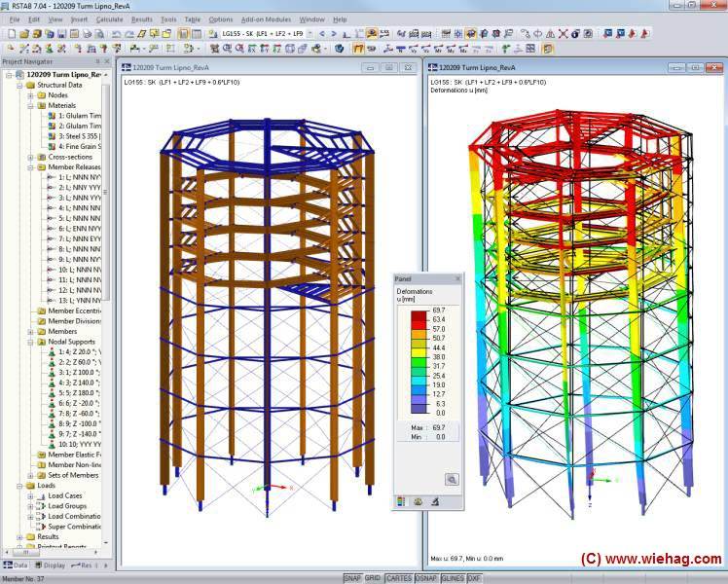Click the zoom button in Panel
Viewport: 728px width, 584px height.
tap(452, 479)
